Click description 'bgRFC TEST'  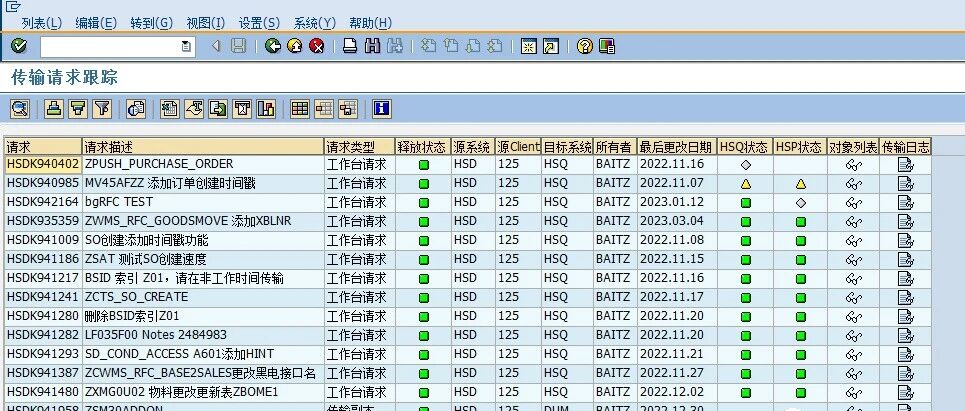point(119,202)
